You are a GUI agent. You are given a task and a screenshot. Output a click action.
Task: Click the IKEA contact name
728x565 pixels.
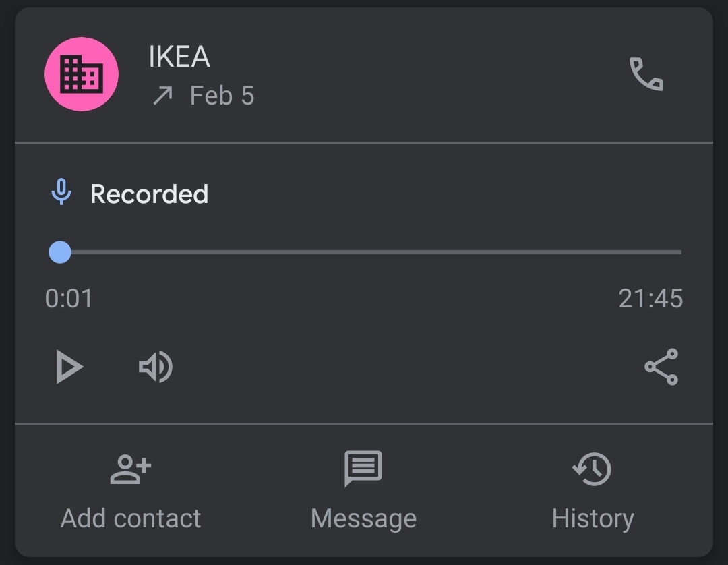coord(179,57)
